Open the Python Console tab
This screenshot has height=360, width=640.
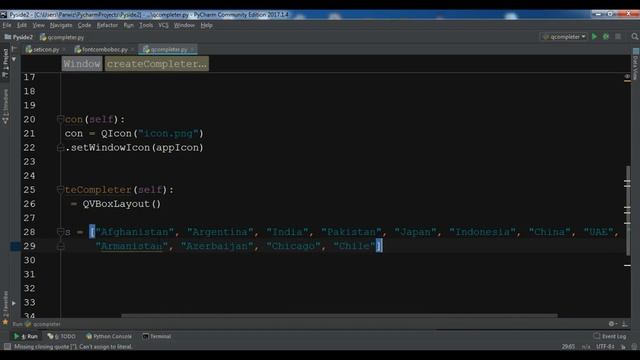coord(109,336)
